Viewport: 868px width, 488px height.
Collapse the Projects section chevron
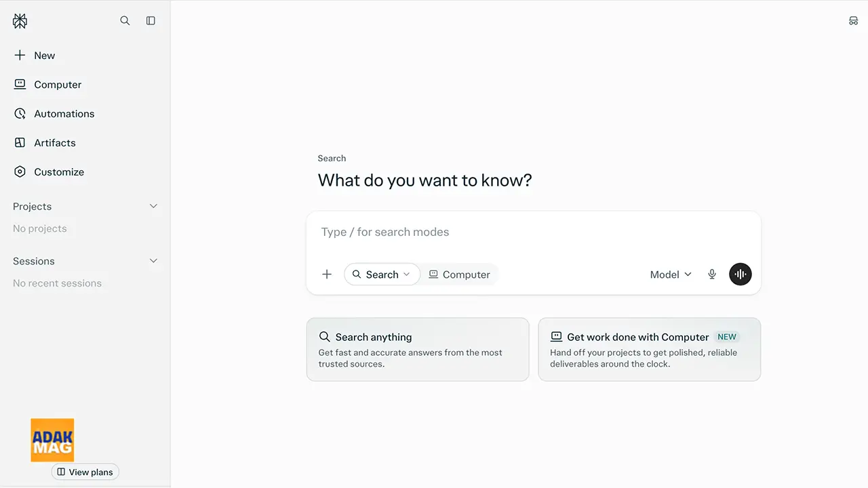pos(153,206)
